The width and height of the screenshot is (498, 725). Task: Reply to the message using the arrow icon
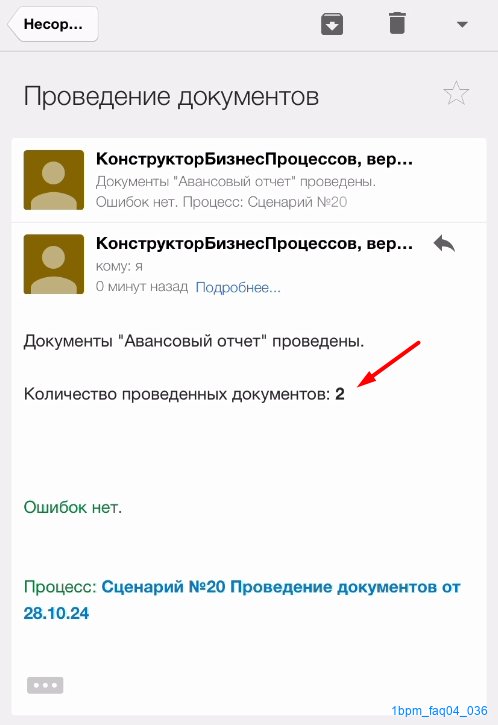(x=444, y=243)
